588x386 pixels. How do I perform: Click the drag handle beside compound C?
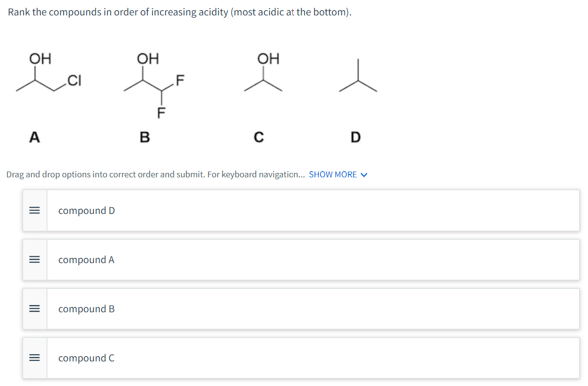click(x=34, y=358)
